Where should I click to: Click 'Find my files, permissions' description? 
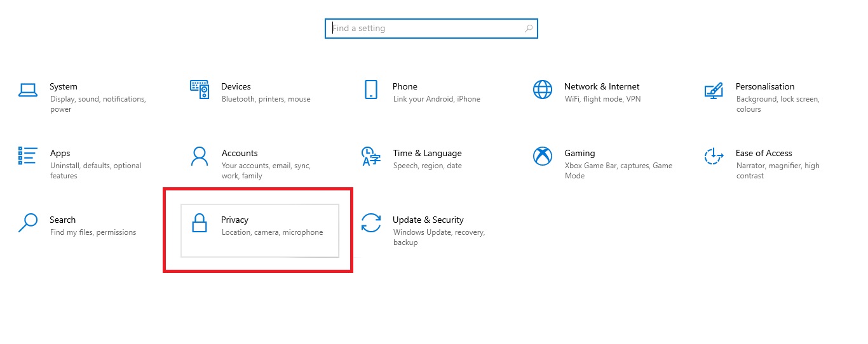coord(93,232)
